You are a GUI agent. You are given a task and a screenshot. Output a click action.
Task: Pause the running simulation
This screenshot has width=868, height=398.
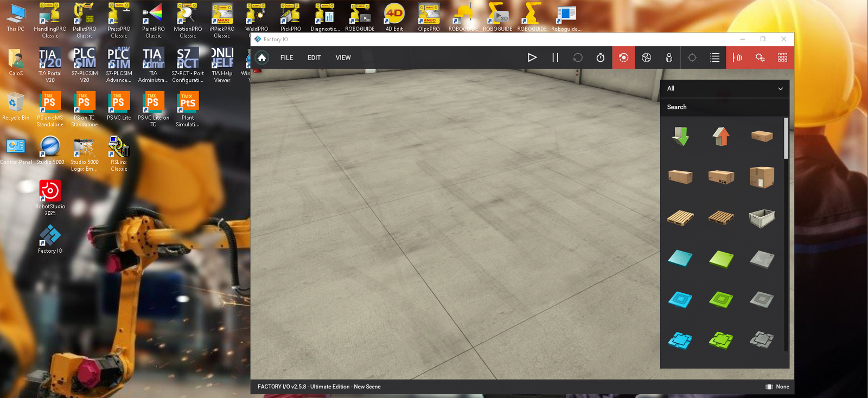(555, 57)
